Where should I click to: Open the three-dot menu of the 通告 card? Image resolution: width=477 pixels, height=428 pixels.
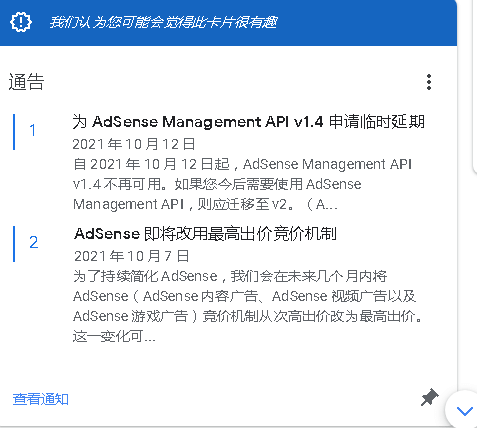pos(429,82)
